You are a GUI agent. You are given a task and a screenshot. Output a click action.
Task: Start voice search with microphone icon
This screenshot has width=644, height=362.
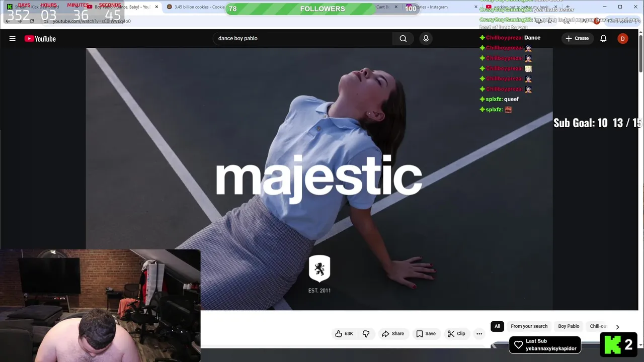(x=426, y=39)
